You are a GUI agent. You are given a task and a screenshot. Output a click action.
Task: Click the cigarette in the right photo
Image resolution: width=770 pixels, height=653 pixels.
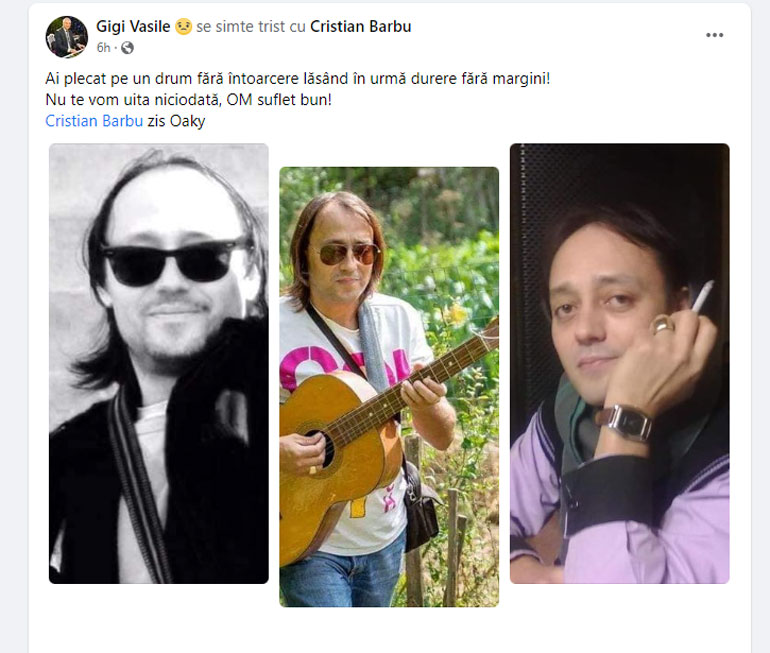click(x=702, y=296)
